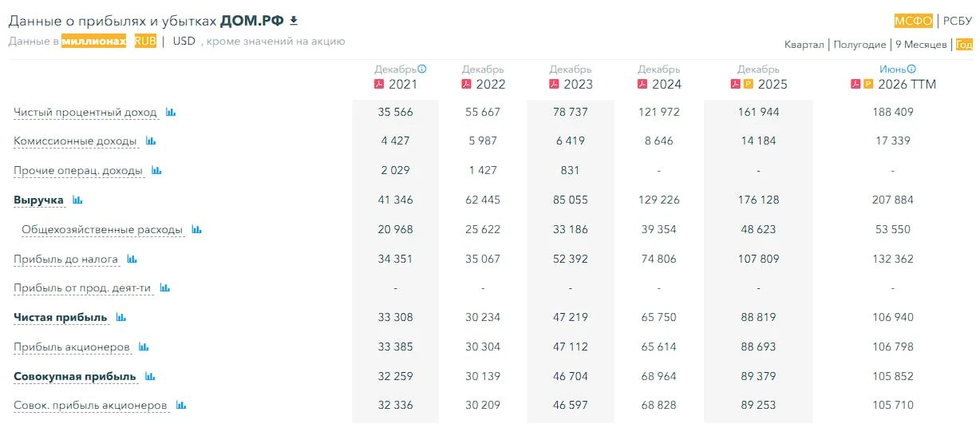
Task: Download the ДОМ.РФ income statement data
Action: [294, 20]
